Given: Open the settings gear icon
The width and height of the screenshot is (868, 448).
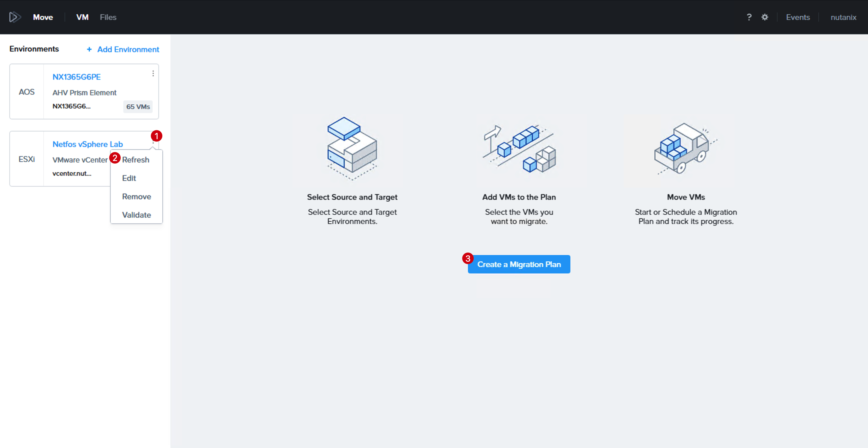Looking at the screenshot, I should click(x=765, y=17).
